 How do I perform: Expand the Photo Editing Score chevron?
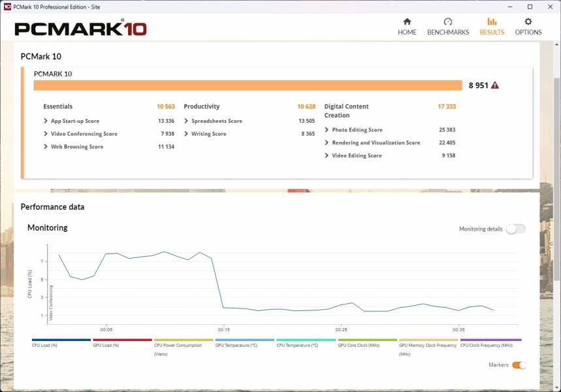pyautogui.click(x=327, y=129)
